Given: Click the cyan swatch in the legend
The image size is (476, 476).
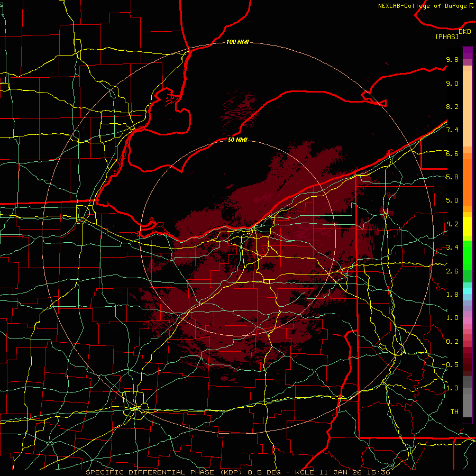Looking at the screenshot, I should pos(467,291).
